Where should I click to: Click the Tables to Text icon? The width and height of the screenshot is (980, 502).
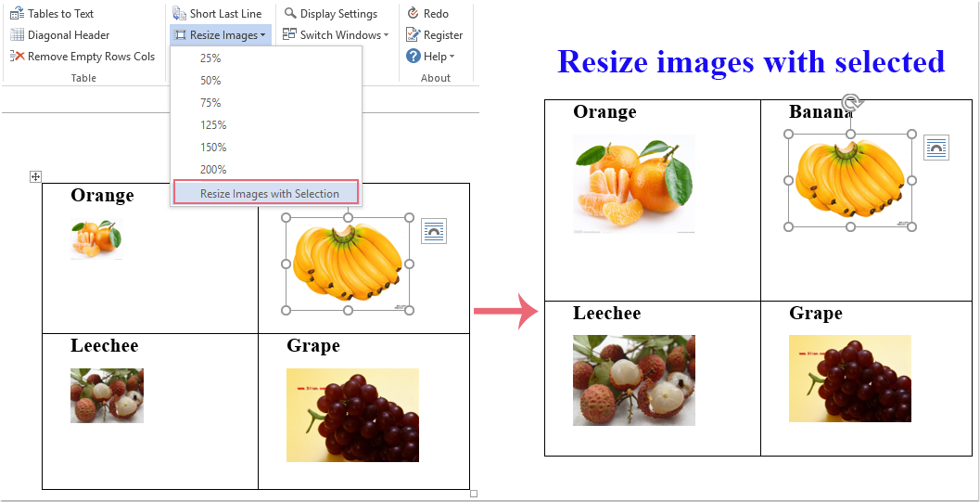17,14
